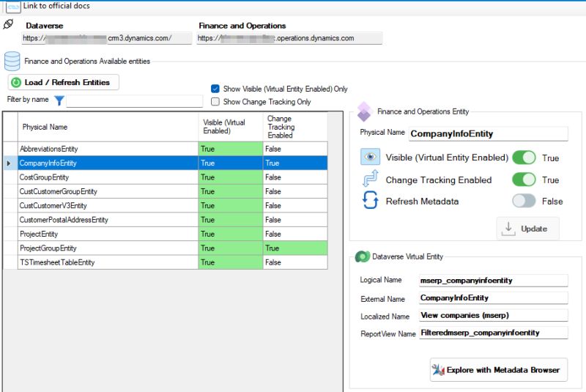Sort by Physical Name column header
Screen dimensions: 586x392
(x=108, y=127)
